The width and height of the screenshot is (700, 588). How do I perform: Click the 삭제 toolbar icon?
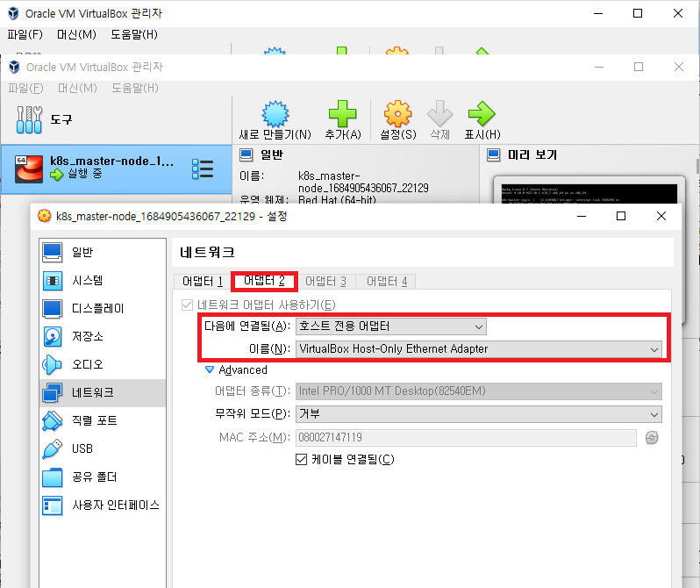439,113
